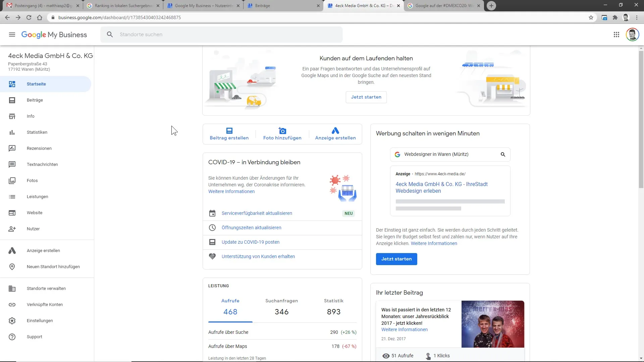The image size is (644, 362).
Task: Switch to Google auf der DMEXCO20 tab
Action: [444, 6]
